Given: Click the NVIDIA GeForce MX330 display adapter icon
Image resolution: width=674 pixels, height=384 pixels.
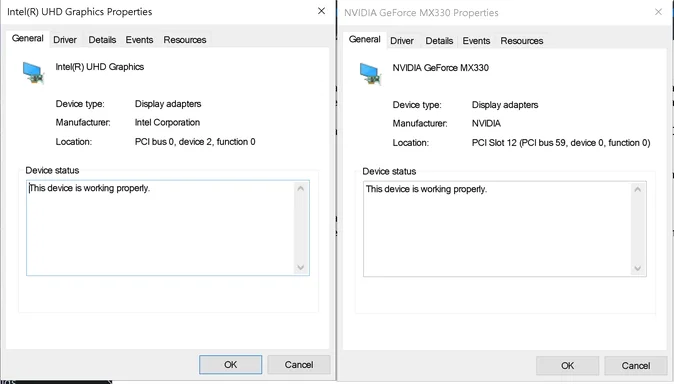Looking at the screenshot, I should pos(371,74).
